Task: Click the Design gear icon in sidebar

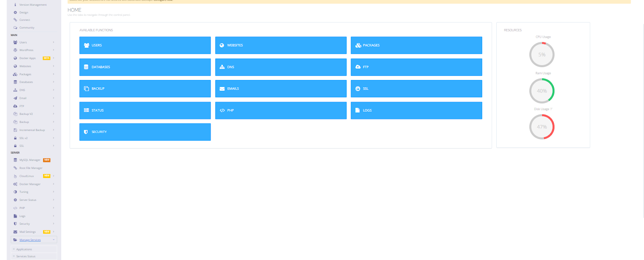Action: coord(15,12)
